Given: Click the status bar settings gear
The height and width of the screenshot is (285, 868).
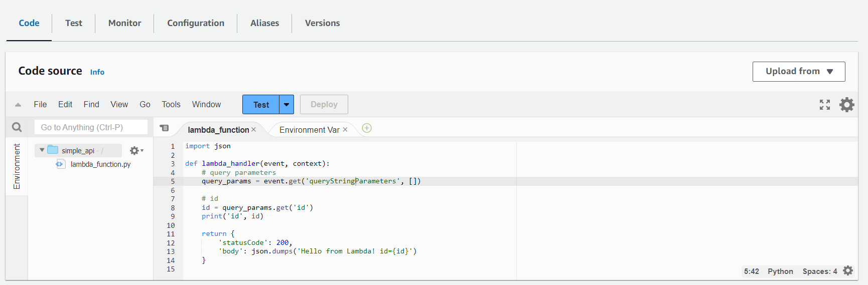Looking at the screenshot, I should click(x=848, y=270).
